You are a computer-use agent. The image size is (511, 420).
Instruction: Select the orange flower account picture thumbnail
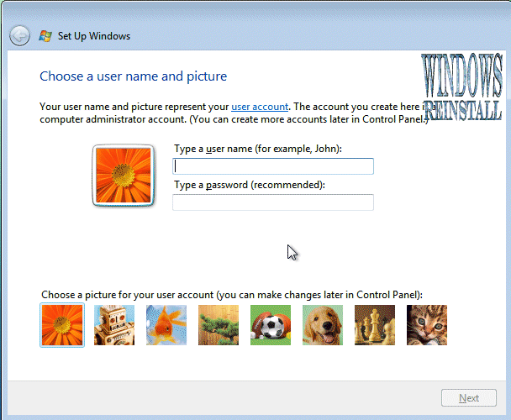coord(62,325)
